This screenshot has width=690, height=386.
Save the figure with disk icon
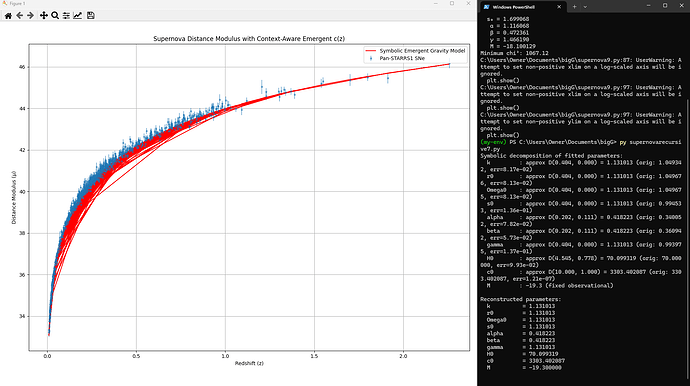click(x=91, y=15)
